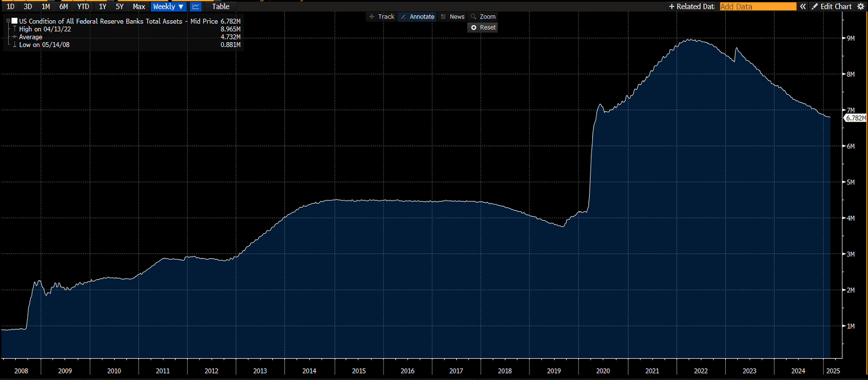The width and height of the screenshot is (868, 380).
Task: Activate the Zoom magnifier tool
Action: click(483, 17)
